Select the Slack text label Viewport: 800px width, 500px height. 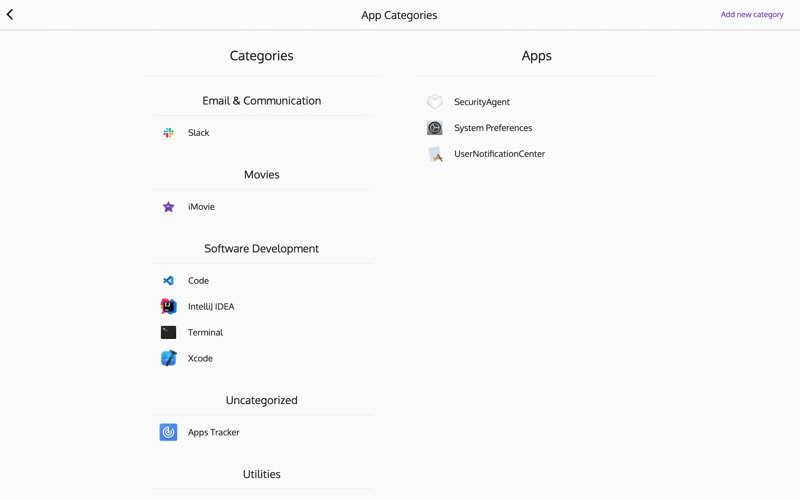coord(198,133)
